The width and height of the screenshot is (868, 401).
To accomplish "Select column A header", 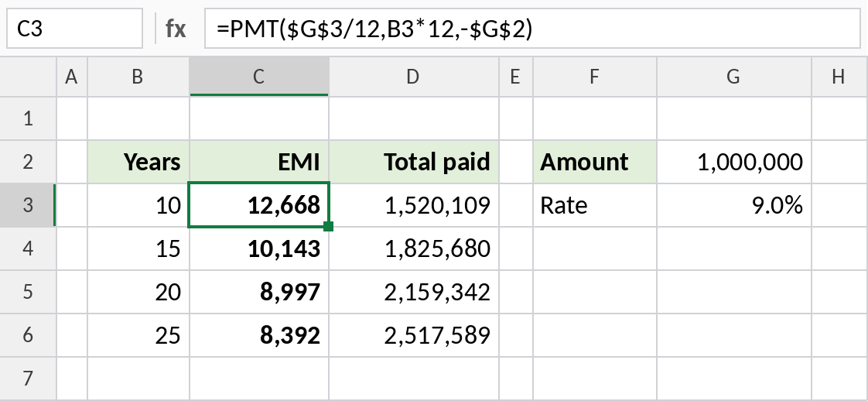I will 71,77.
